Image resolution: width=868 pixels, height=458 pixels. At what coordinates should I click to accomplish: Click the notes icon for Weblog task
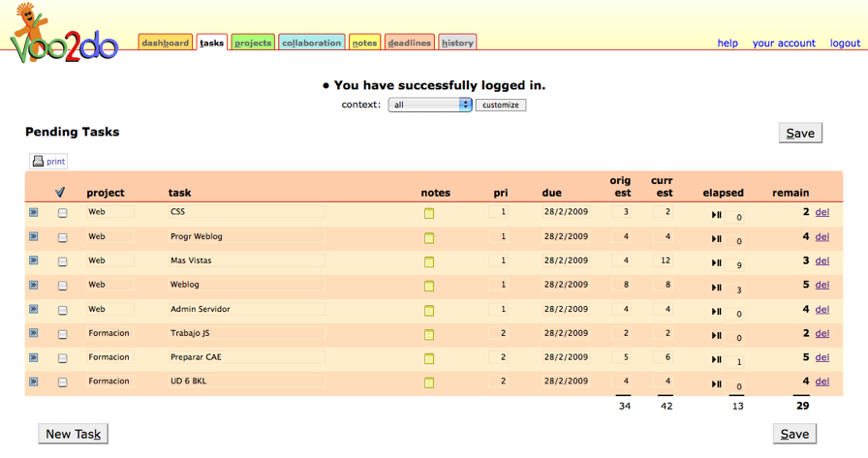(428, 286)
